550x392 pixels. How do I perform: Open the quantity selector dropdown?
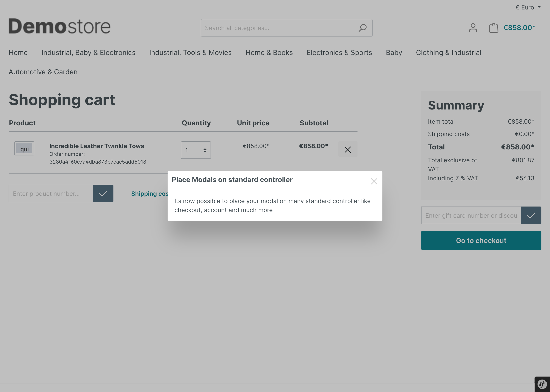click(196, 150)
